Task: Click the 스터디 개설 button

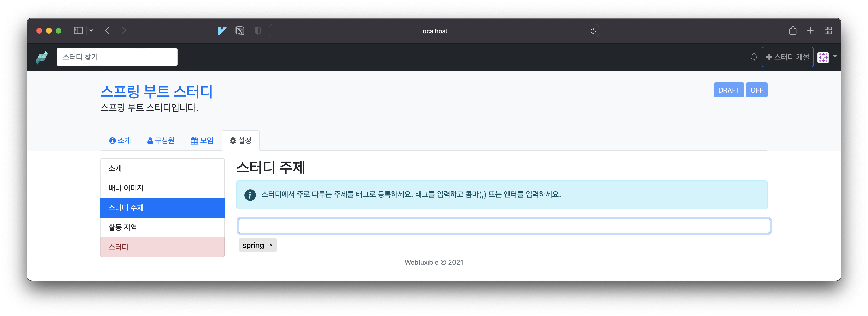Action: coord(787,57)
